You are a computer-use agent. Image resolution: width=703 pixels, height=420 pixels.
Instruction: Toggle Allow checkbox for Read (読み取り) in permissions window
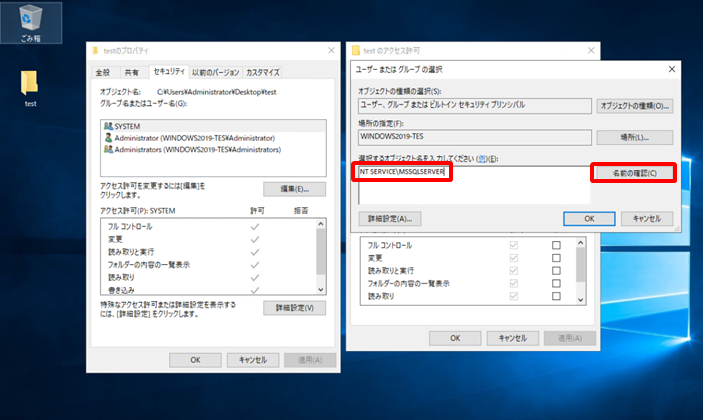[514, 296]
